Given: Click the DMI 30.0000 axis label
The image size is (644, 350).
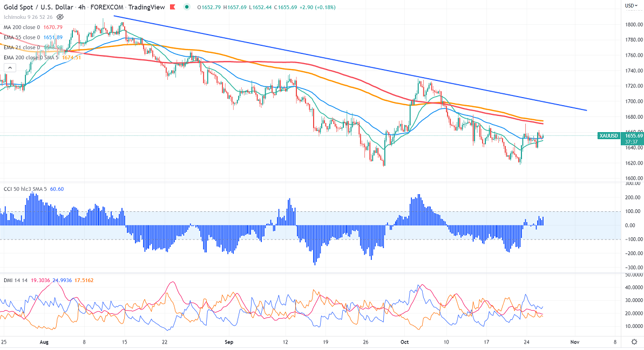Looking at the screenshot, I should point(634,300).
